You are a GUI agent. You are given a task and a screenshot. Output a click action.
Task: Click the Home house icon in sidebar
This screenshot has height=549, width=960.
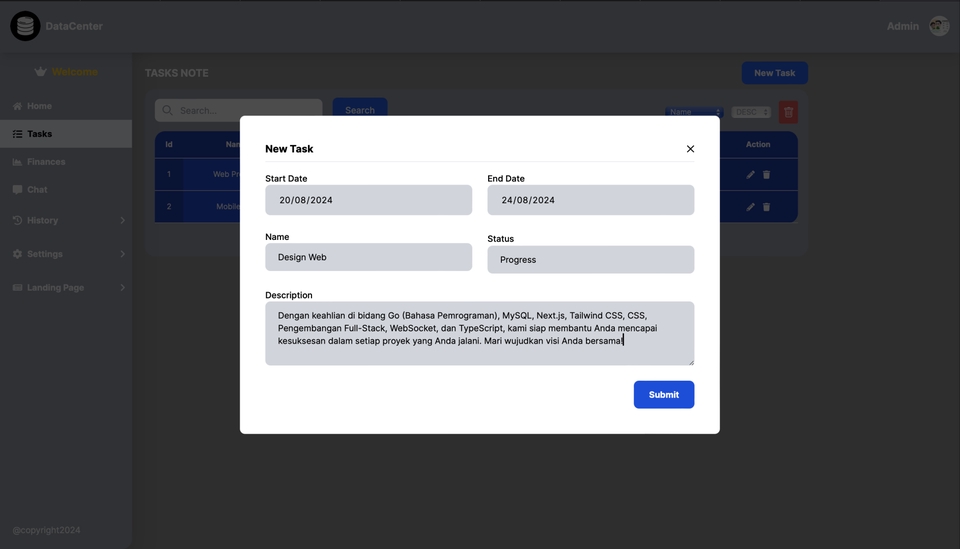click(17, 106)
